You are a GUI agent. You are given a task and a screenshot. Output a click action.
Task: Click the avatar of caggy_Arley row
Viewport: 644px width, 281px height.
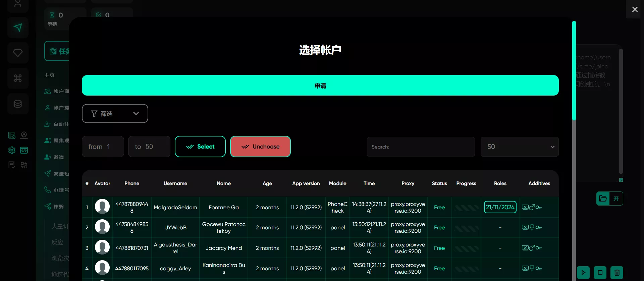point(102,268)
